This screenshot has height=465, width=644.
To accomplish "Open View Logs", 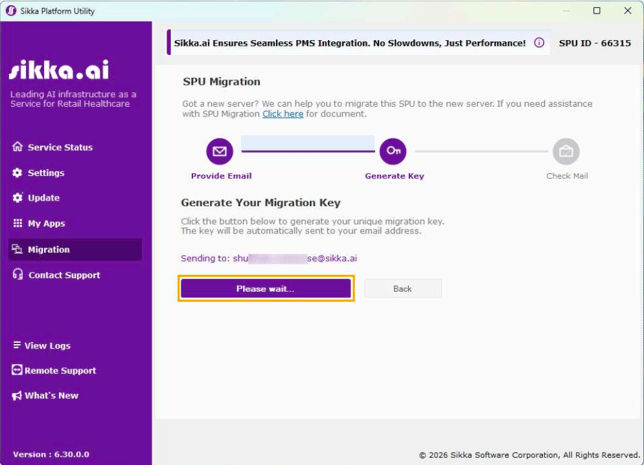I will click(47, 345).
